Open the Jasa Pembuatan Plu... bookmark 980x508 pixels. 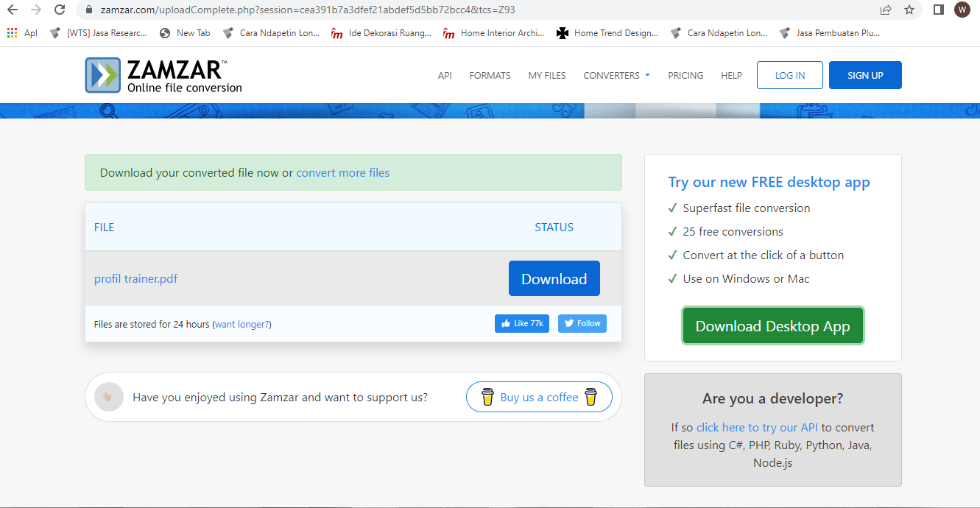pyautogui.click(x=829, y=33)
